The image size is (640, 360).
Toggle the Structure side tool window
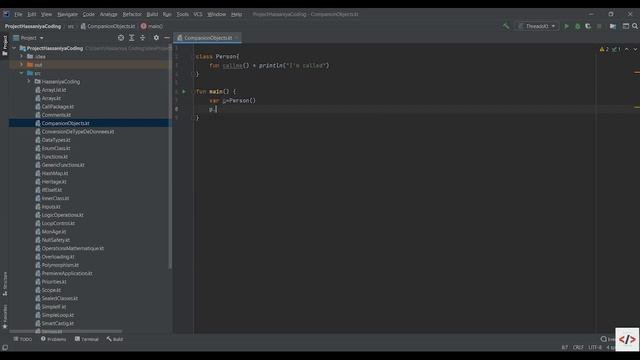[x=5, y=283]
